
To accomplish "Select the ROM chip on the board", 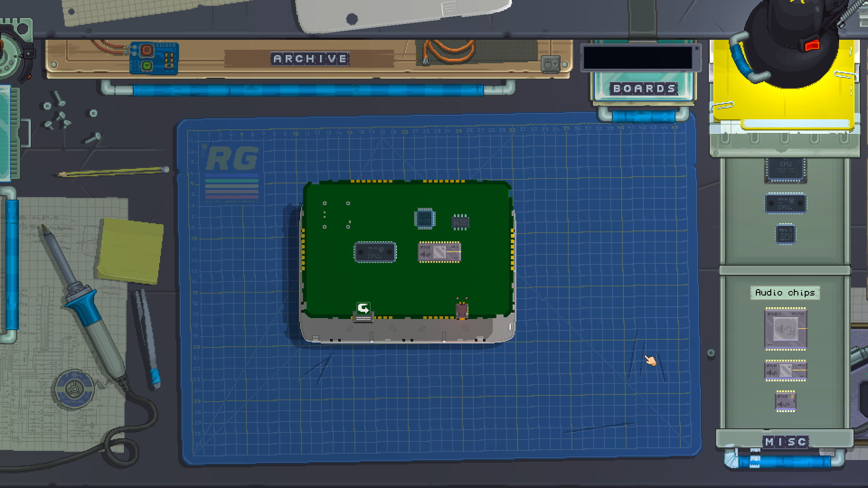I will (425, 219).
